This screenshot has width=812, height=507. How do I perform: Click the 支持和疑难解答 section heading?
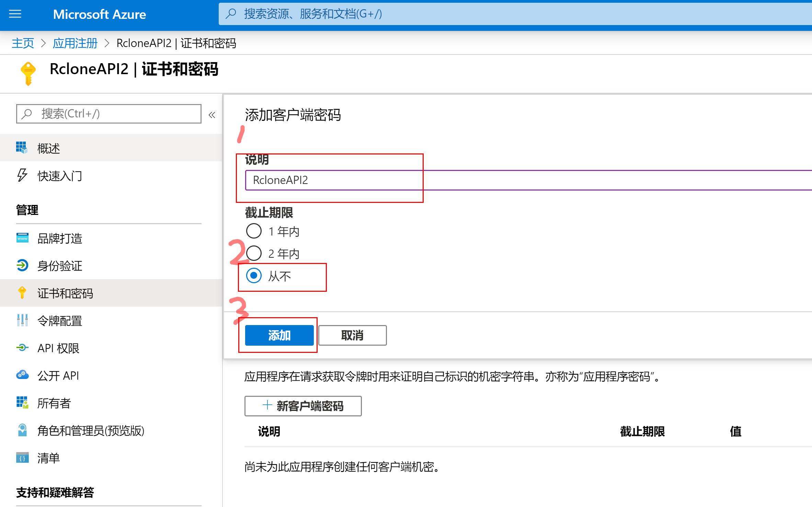click(x=55, y=492)
